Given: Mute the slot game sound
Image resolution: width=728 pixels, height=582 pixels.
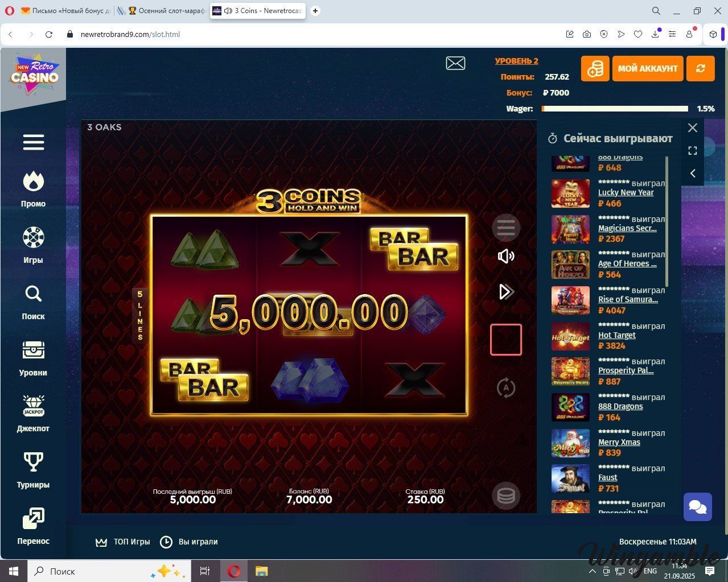Looking at the screenshot, I should point(505,257).
